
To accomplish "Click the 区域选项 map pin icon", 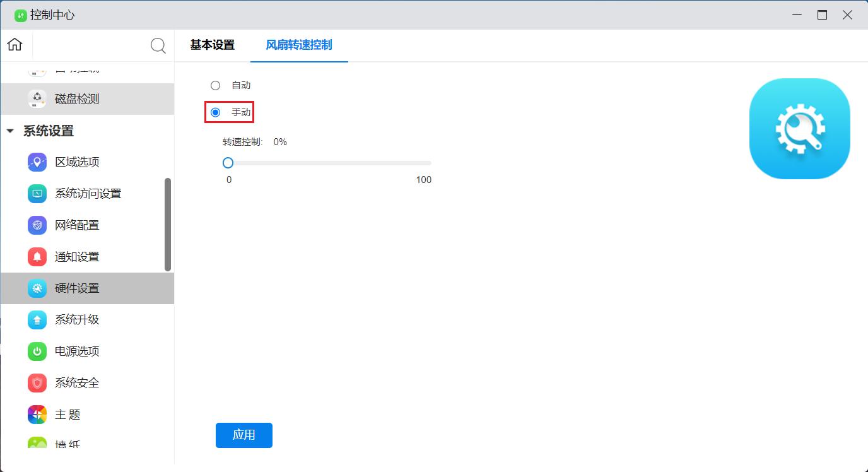I will 37,162.
